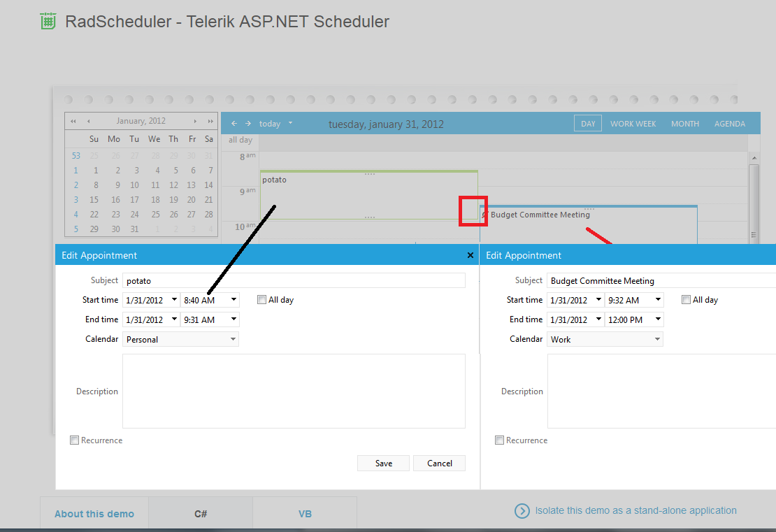The height and width of the screenshot is (532, 776).
Task: Click Budget Committee Meeting Subject field
Action: point(661,280)
